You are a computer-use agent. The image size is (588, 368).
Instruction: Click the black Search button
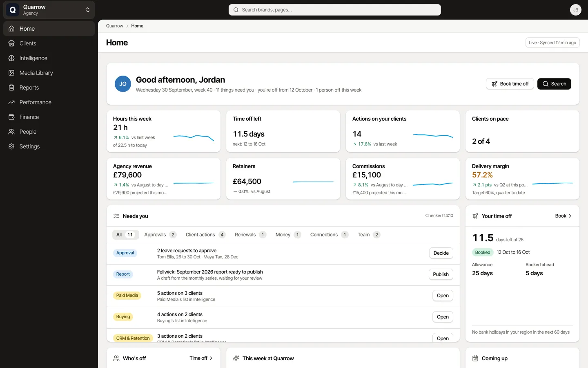pos(554,84)
